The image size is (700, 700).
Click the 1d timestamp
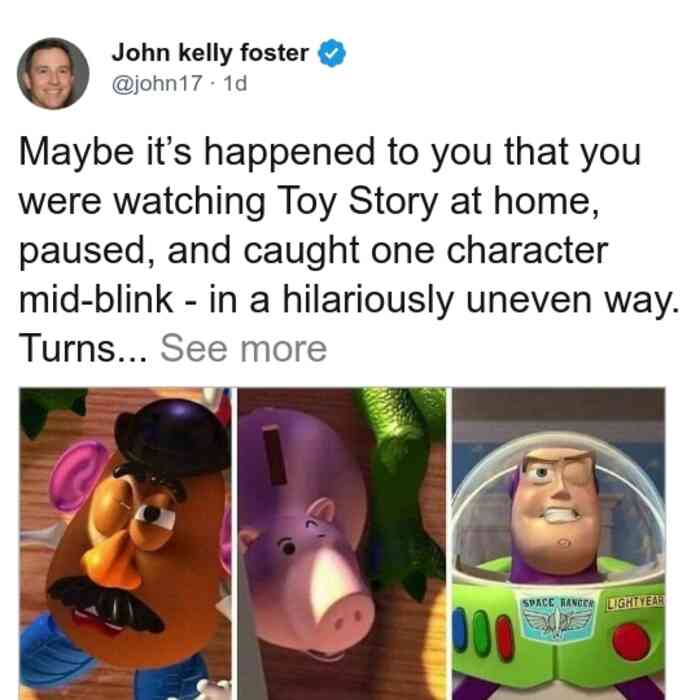point(235,83)
